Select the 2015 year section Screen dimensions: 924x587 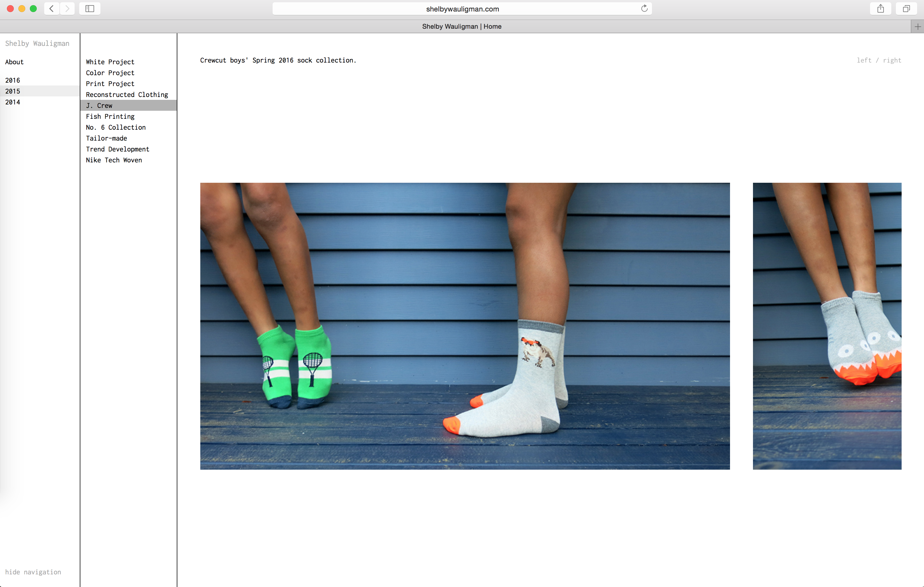[x=13, y=91]
